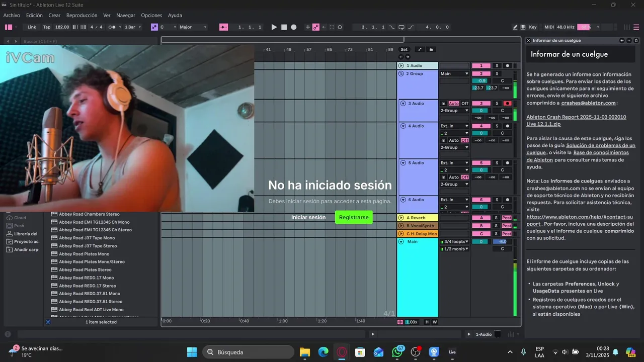Start playback with the Play button
The image size is (644, 362).
tap(274, 27)
